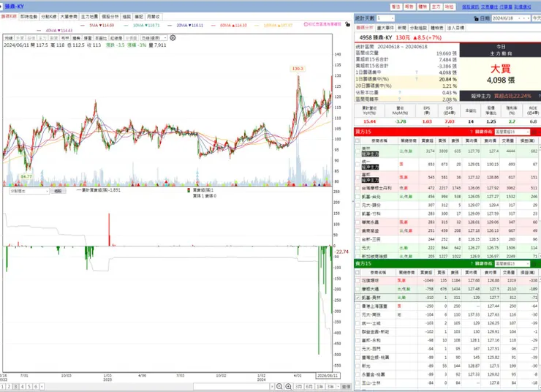Click the 買方15 table vertical scrollbar
Screen dimensions: 541x392
coord(540,200)
